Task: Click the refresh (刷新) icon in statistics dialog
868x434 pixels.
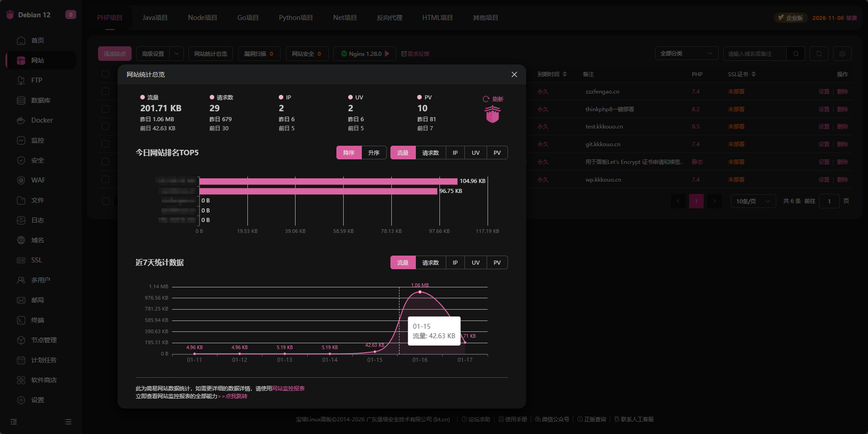Action: (486, 99)
